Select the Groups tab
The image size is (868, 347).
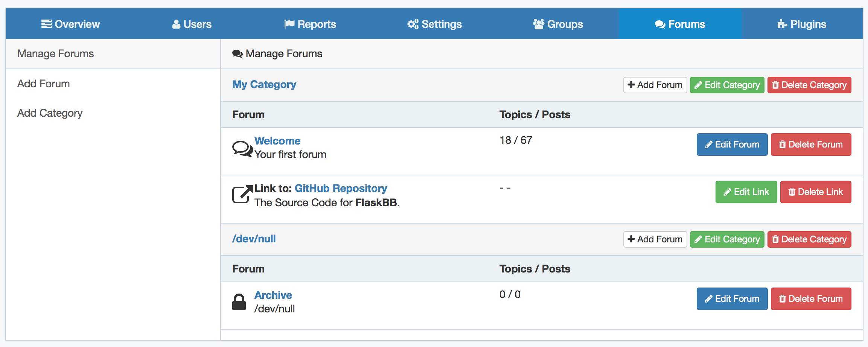[x=558, y=24]
